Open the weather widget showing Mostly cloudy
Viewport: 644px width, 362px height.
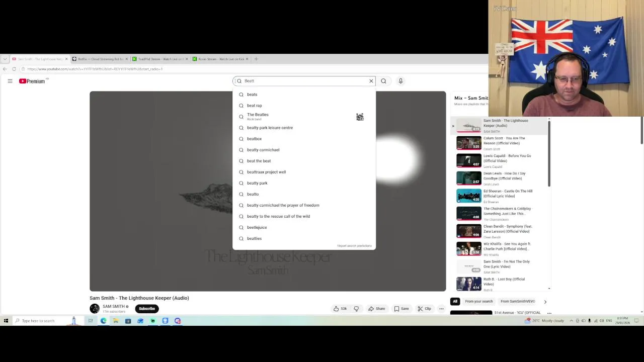545,321
